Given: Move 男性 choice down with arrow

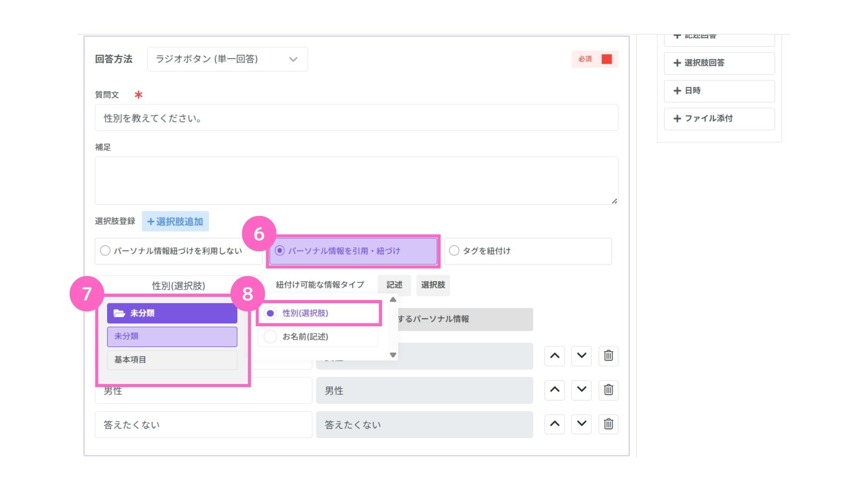Looking at the screenshot, I should 581,389.
